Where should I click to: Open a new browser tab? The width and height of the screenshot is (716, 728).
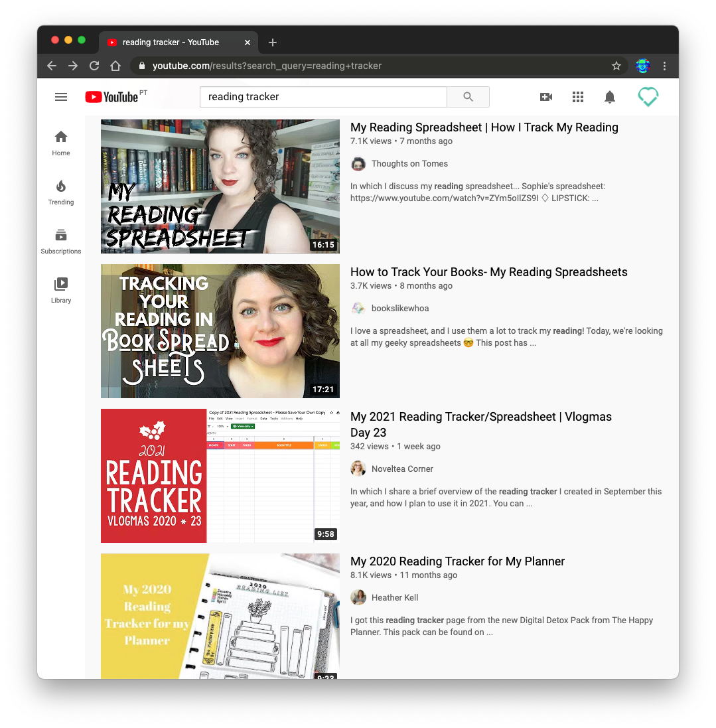(x=273, y=42)
